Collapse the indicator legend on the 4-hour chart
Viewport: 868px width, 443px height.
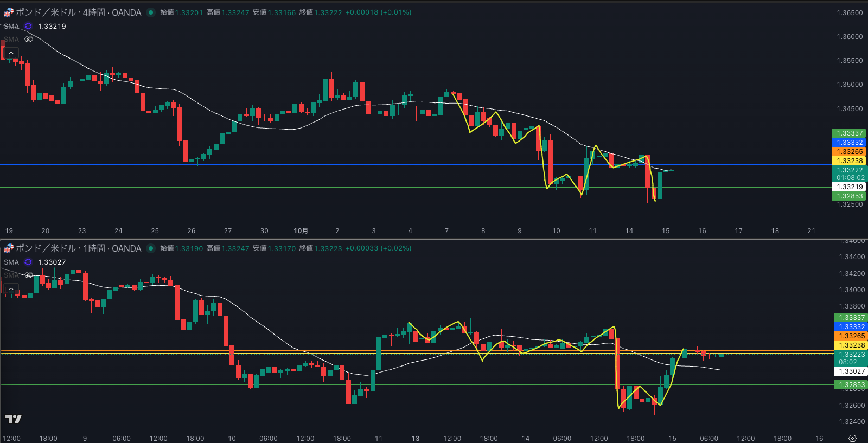point(11,53)
